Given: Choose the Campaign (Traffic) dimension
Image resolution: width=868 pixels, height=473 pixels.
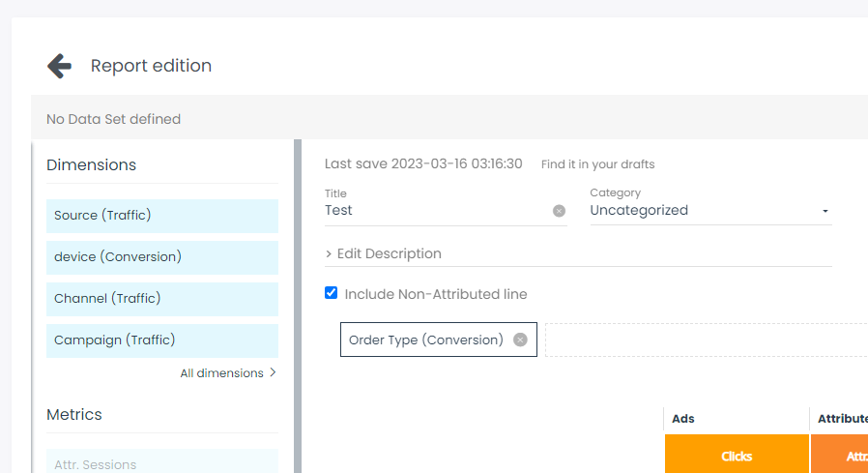Looking at the screenshot, I should pyautogui.click(x=161, y=340).
